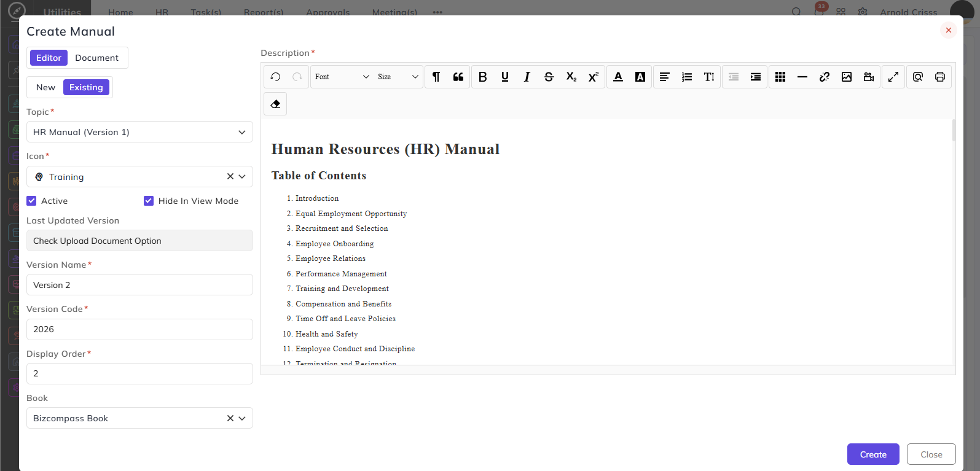Open the Meeting(s) menu in background

[394, 12]
